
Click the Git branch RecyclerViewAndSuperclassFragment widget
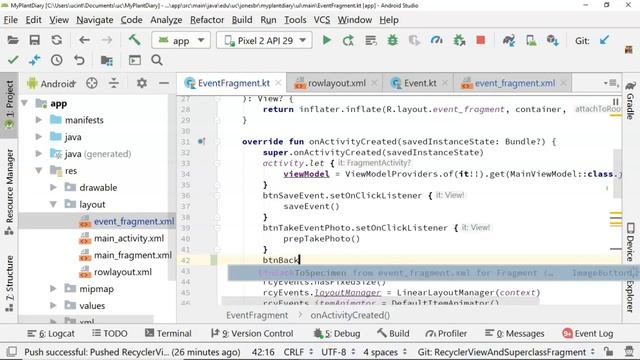click(506, 352)
